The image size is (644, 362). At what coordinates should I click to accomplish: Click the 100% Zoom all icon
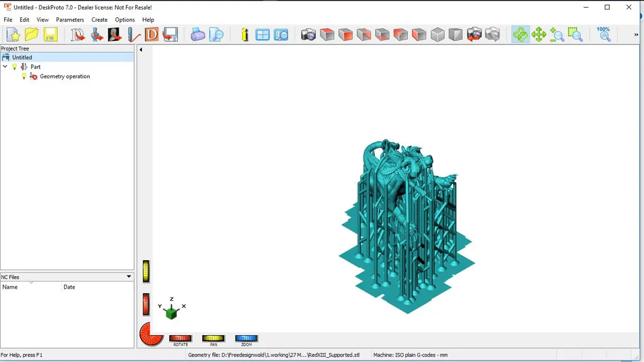pyautogui.click(x=603, y=35)
